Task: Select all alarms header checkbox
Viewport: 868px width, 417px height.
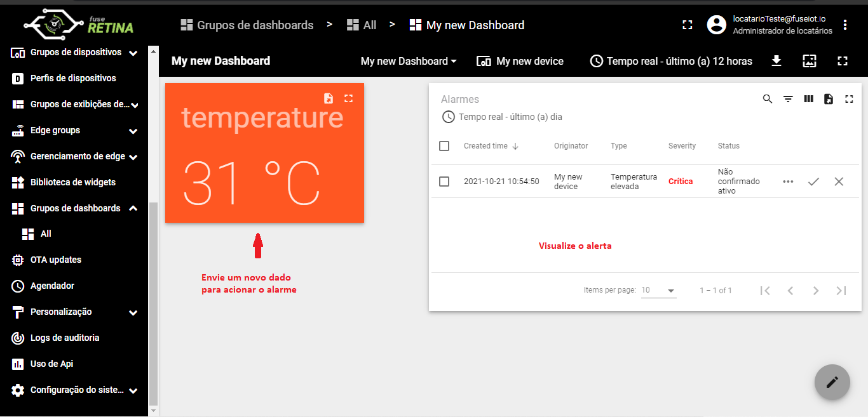Action: pos(444,146)
